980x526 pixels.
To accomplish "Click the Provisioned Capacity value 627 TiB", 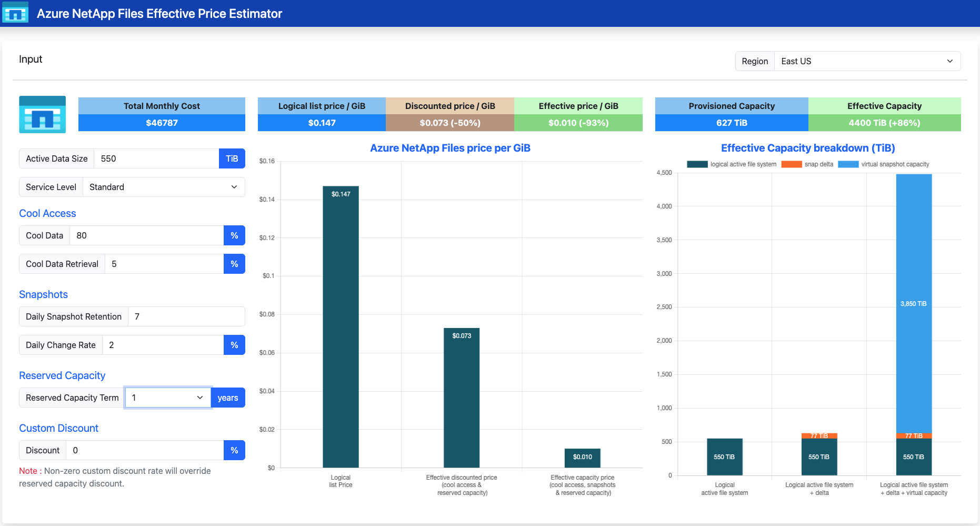I will (x=732, y=123).
